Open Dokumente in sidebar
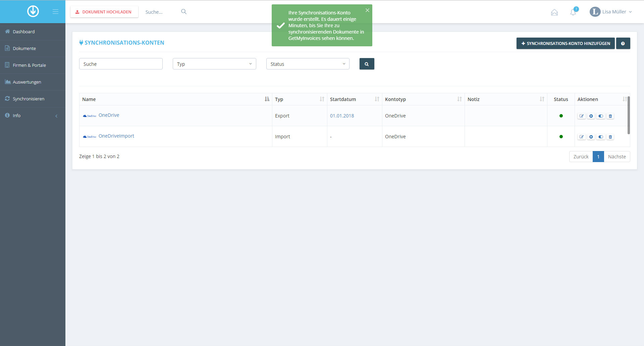 pyautogui.click(x=33, y=48)
